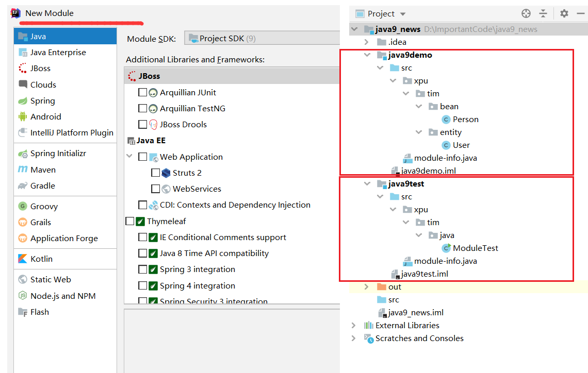Enable the Arquillian JUnit checkbox
588x373 pixels.
[x=142, y=93]
